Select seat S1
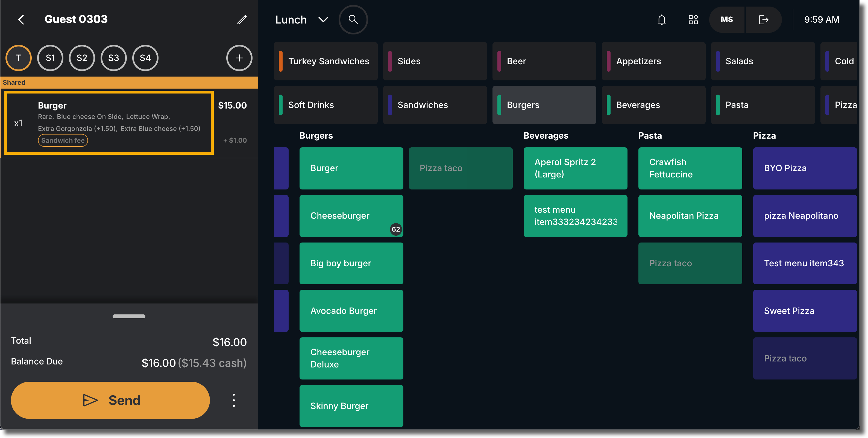The image size is (868, 438). pyautogui.click(x=50, y=58)
